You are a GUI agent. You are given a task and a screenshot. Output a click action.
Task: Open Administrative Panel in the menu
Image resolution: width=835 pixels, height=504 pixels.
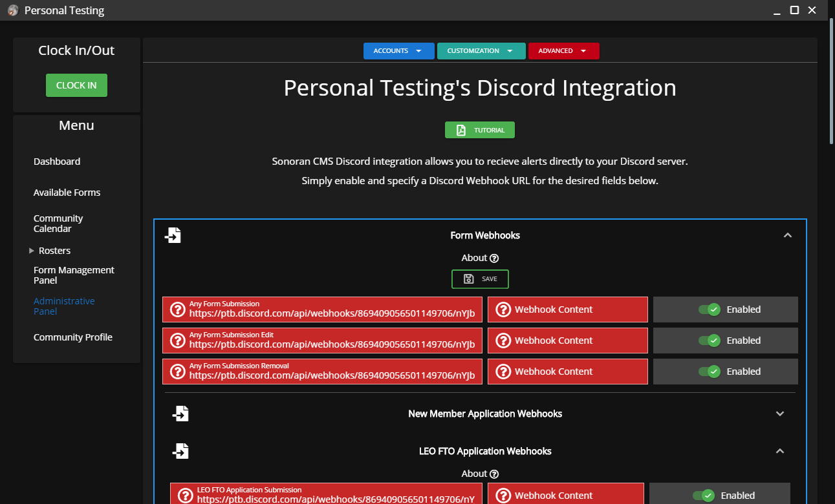point(64,306)
